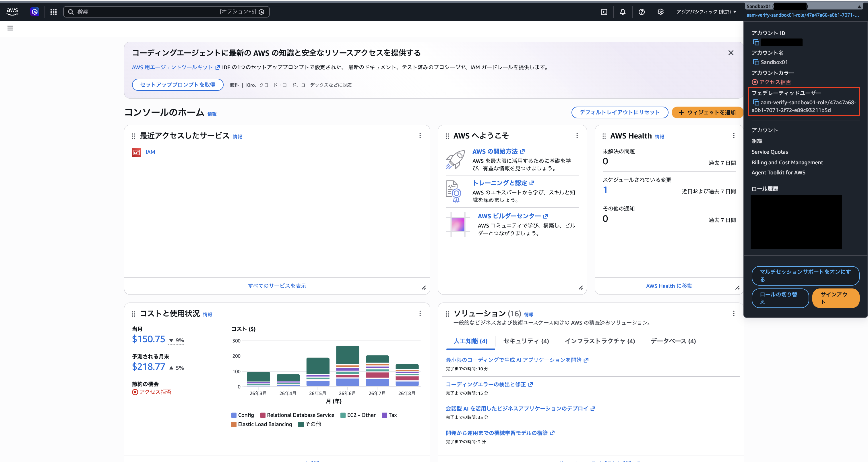Select the 人工知能 (4) tab
The image size is (868, 462).
click(470, 341)
